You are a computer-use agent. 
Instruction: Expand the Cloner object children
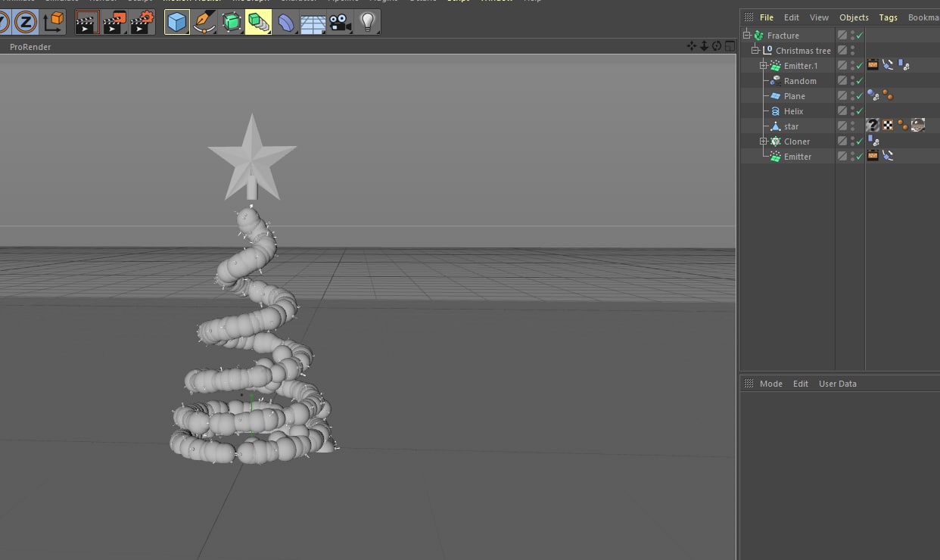[x=764, y=142]
